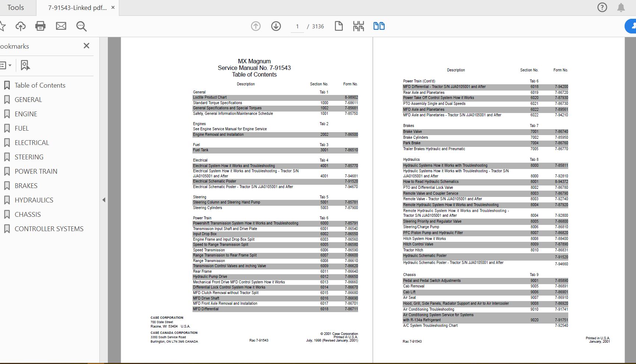The image size is (636, 364).
Task: Email this PDF
Action: (x=61, y=26)
